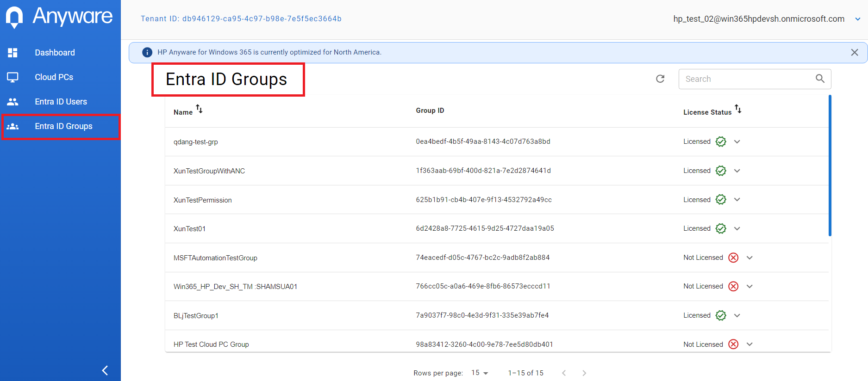Click the magnifier search icon

coord(820,79)
